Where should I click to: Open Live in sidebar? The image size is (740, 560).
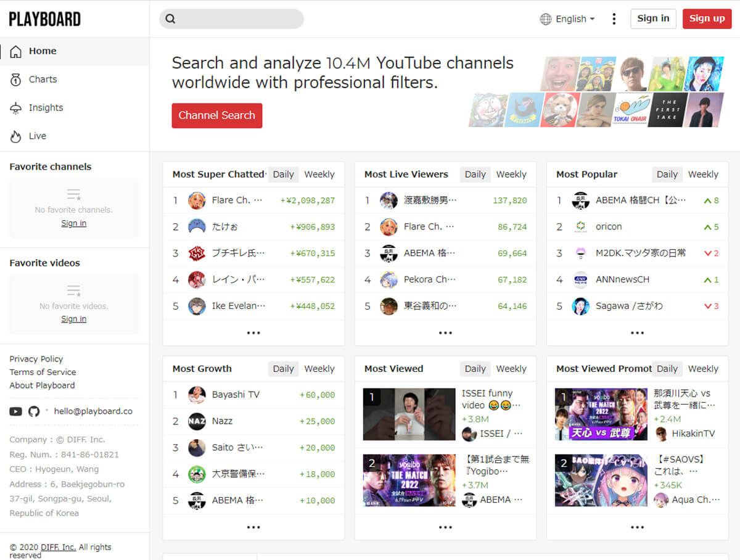pyautogui.click(x=75, y=136)
